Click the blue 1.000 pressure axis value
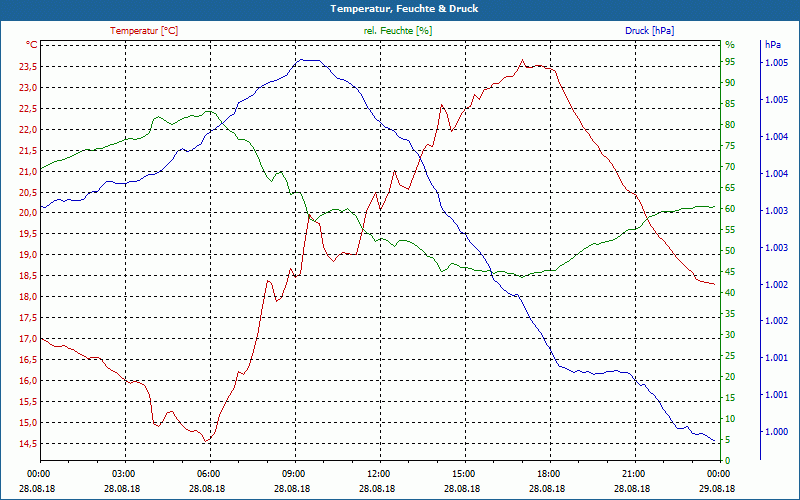800x500 pixels. click(x=776, y=432)
